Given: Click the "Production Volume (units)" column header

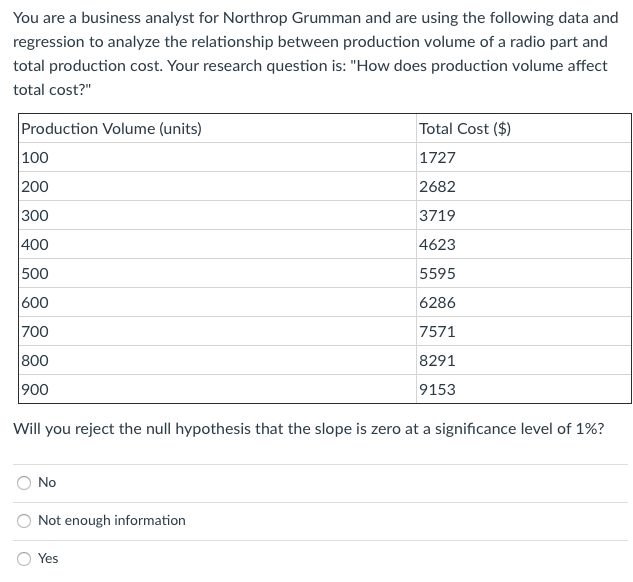Looking at the screenshot, I should click(x=111, y=129).
